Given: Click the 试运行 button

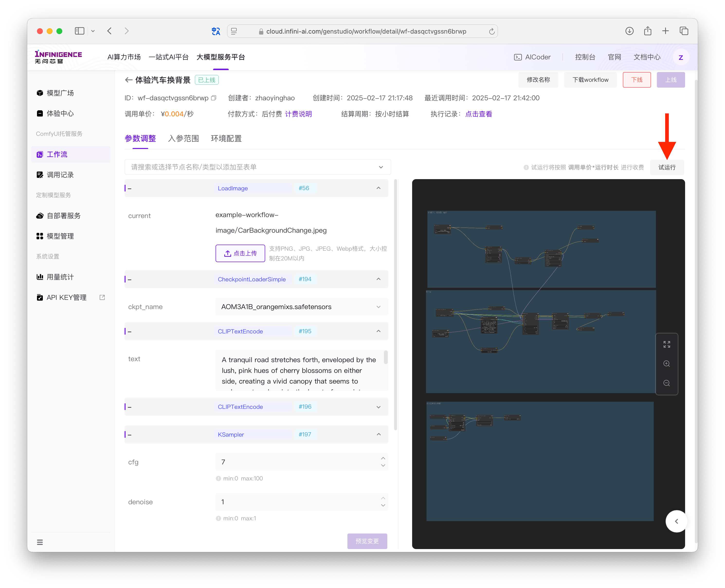Looking at the screenshot, I should 667,167.
